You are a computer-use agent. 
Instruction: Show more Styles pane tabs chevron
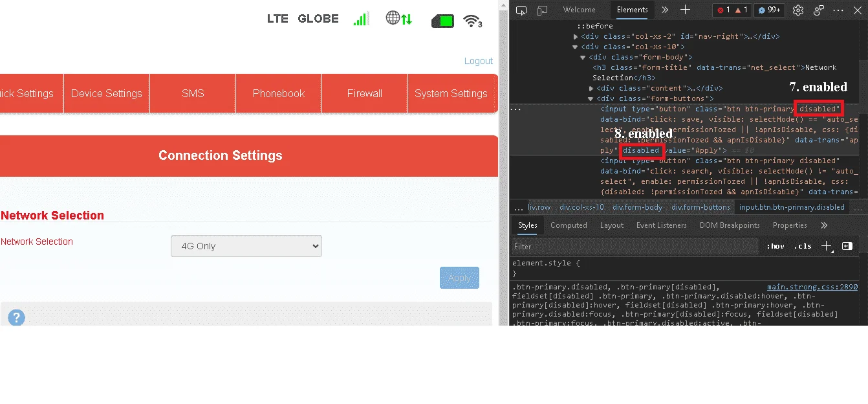click(x=824, y=225)
